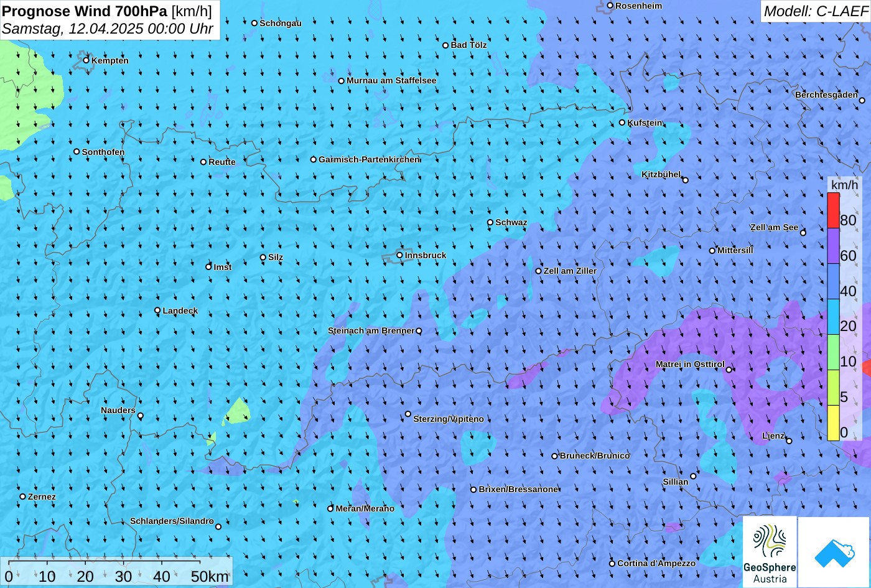The width and height of the screenshot is (871, 588).
Task: Click the Garmisch-Partenkirchen label
Action: point(370,159)
